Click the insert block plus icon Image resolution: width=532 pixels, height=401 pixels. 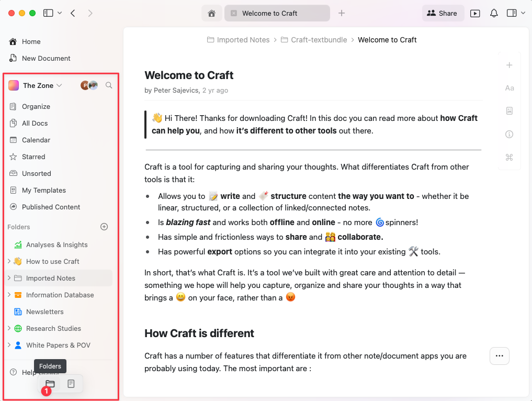point(509,65)
